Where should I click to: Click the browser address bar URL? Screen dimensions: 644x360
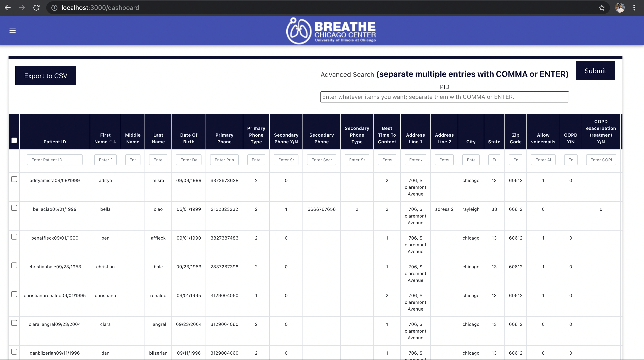[x=100, y=8]
